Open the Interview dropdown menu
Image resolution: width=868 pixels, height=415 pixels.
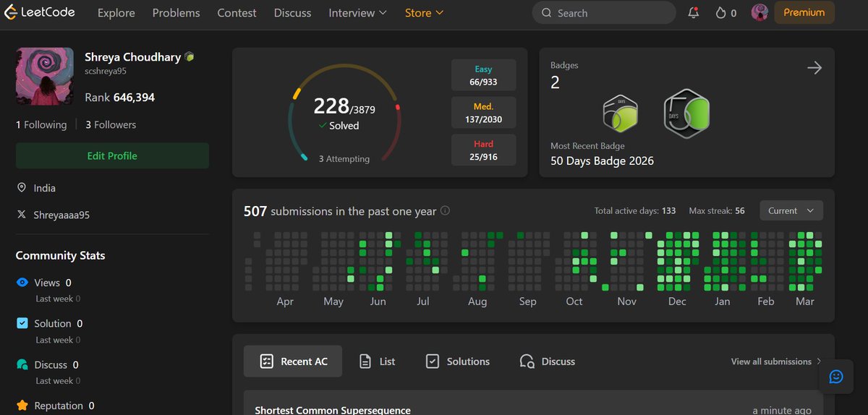pyautogui.click(x=357, y=13)
